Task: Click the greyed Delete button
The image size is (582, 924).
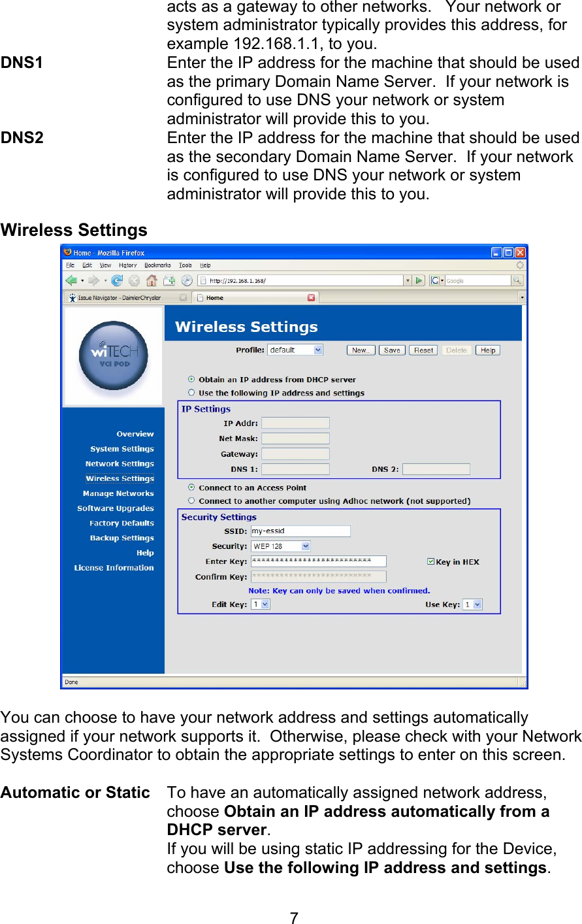Action: [x=456, y=350]
